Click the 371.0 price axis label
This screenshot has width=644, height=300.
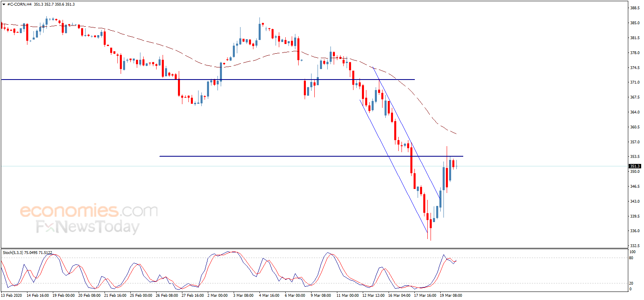point(635,82)
